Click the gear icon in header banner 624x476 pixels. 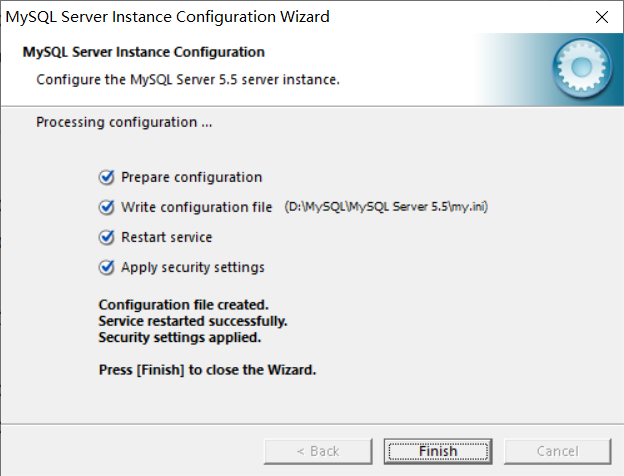pyautogui.click(x=582, y=68)
